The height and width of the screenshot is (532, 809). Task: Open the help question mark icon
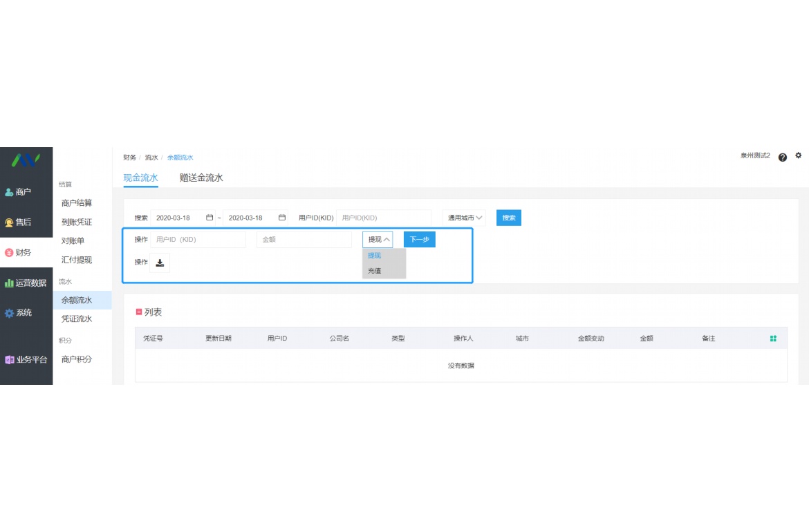click(x=782, y=158)
